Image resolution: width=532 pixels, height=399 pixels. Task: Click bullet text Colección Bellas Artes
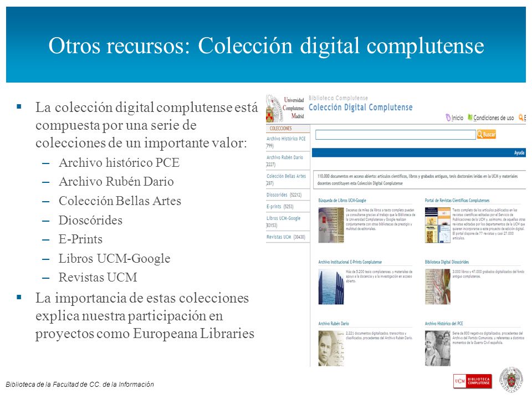click(120, 201)
